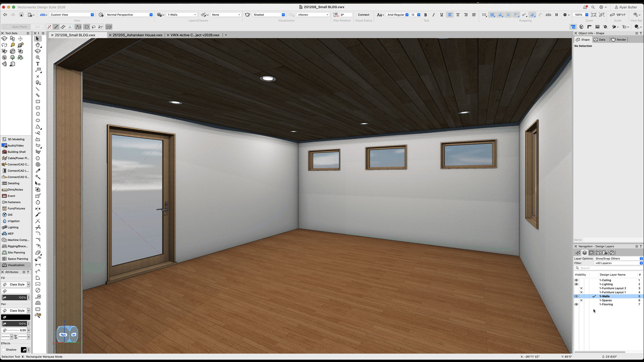Select the Pan tool
The width and height of the screenshot is (644, 362).
coord(37,45)
